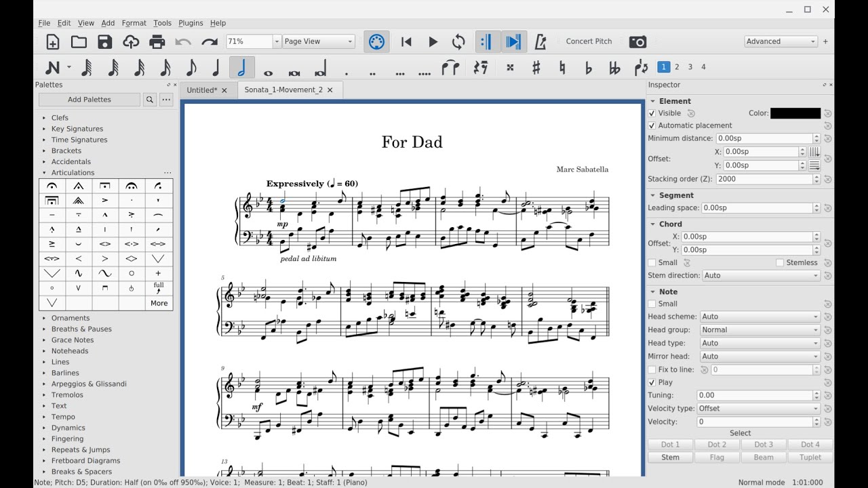Switch to voice 3

690,67
